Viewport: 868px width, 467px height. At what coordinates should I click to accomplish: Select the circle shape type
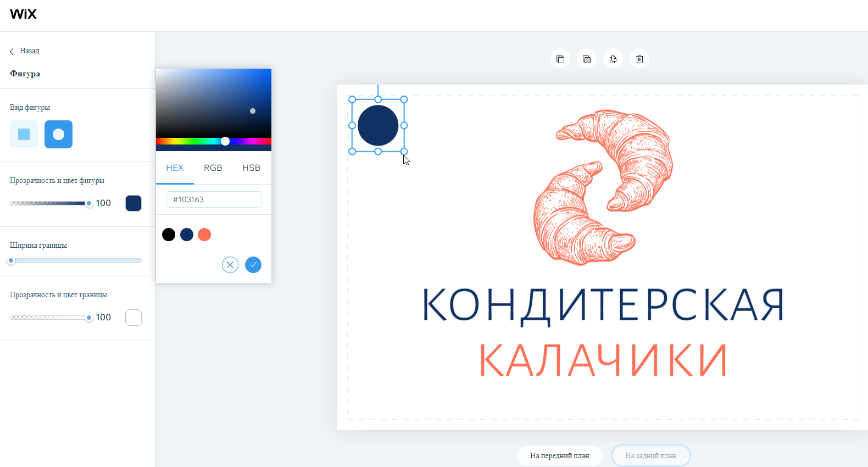pos(58,134)
